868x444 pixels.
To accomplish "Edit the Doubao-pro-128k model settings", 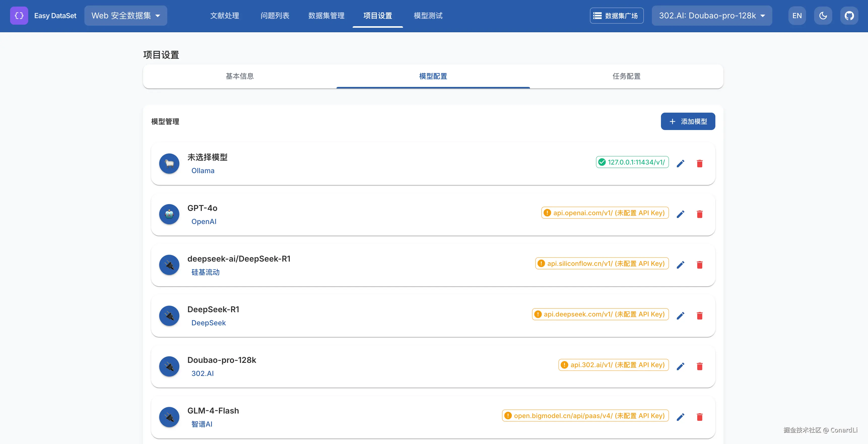I will [680, 366].
